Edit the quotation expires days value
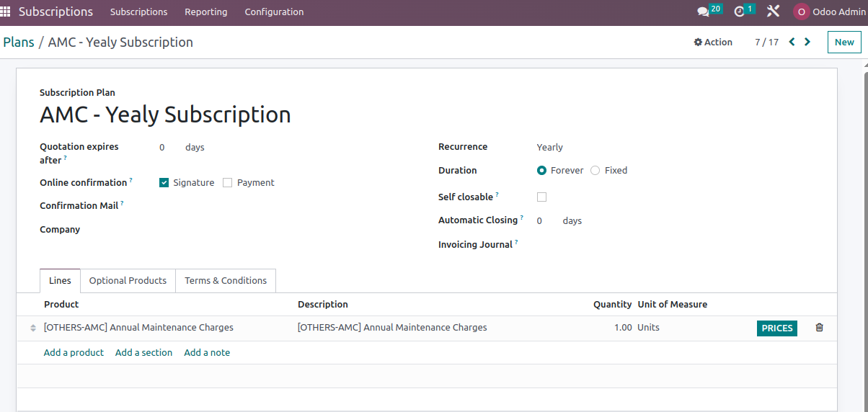Screen dimensions: 868x412 point(162,147)
